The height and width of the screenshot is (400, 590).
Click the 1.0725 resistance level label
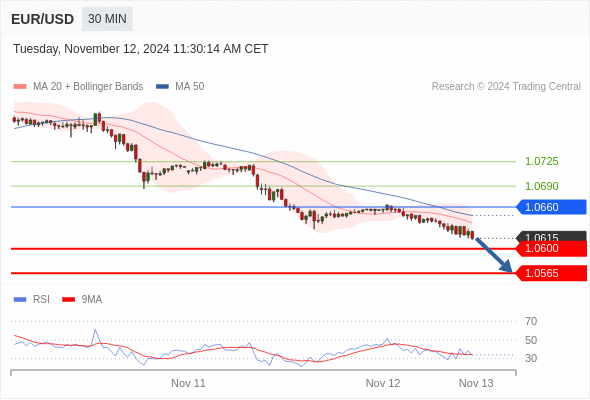point(541,161)
